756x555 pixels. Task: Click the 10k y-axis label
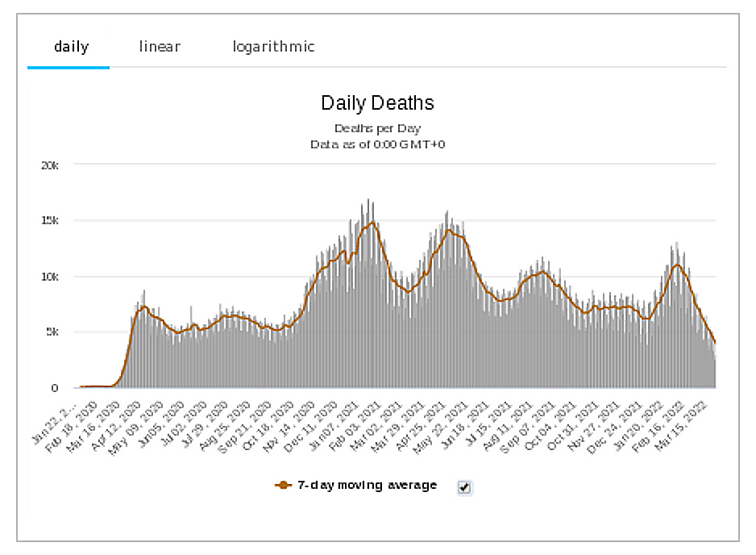coord(50,277)
